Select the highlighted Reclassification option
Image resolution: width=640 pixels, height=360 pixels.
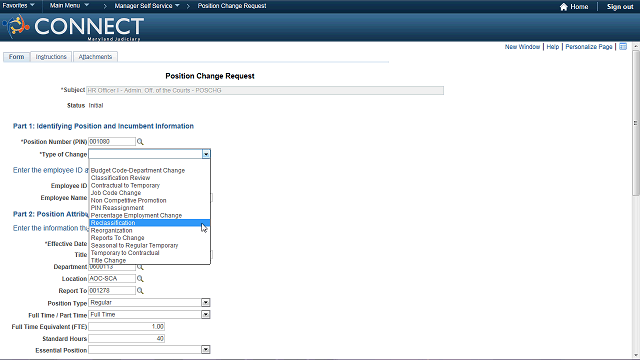149,223
